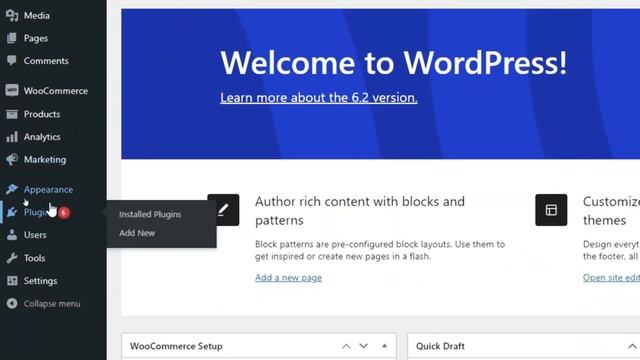Toggle WooCommerce Setup panel collapse triangle
640x360 pixels.
click(x=384, y=346)
